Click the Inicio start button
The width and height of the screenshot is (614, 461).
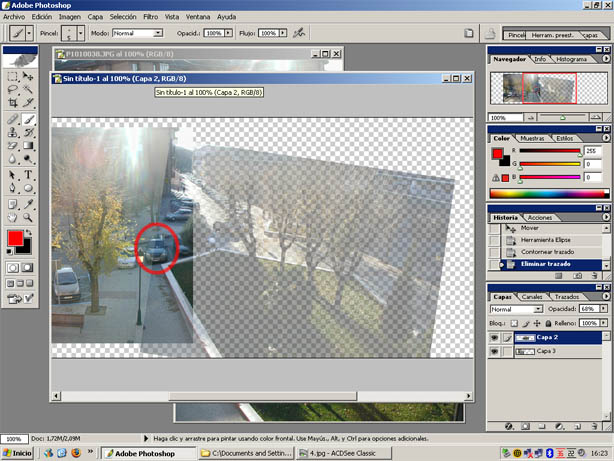[17, 453]
